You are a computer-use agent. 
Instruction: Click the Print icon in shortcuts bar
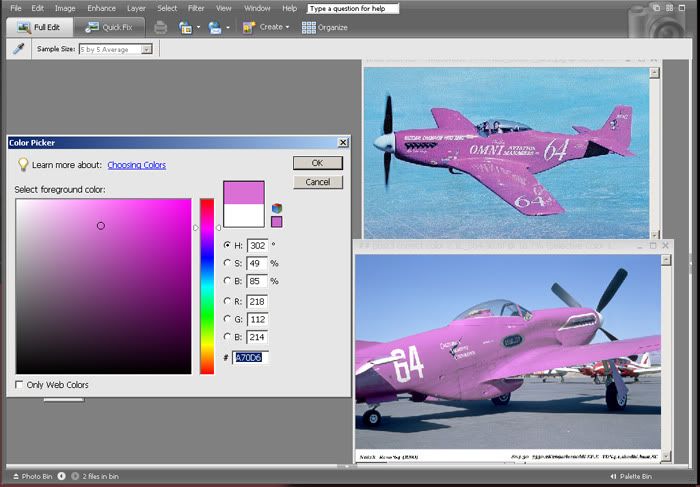(x=160, y=28)
